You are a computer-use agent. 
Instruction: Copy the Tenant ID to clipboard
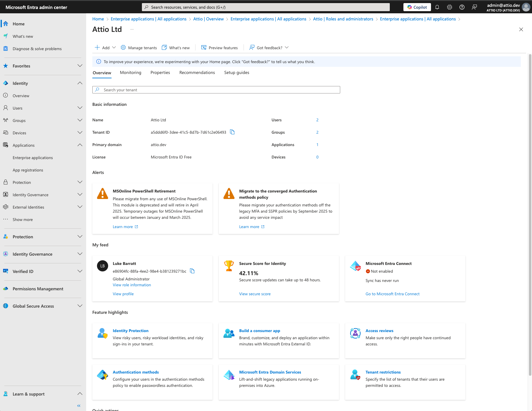point(232,132)
